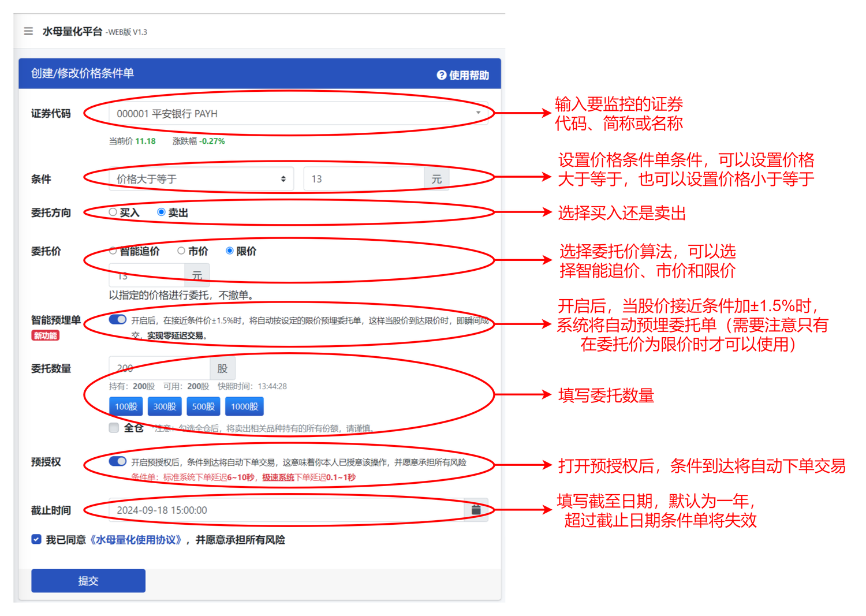Click the 使用帮助 help icon

(x=442, y=75)
